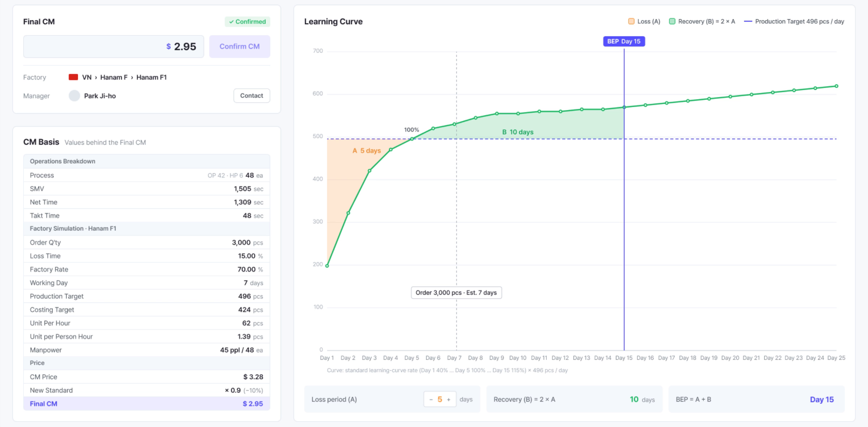
Task: Click the Recovery value 10 days
Action: (x=642, y=399)
